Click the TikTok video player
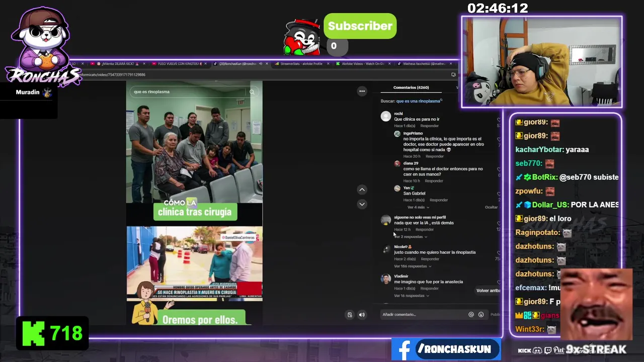The width and height of the screenshot is (644, 362). [194, 203]
